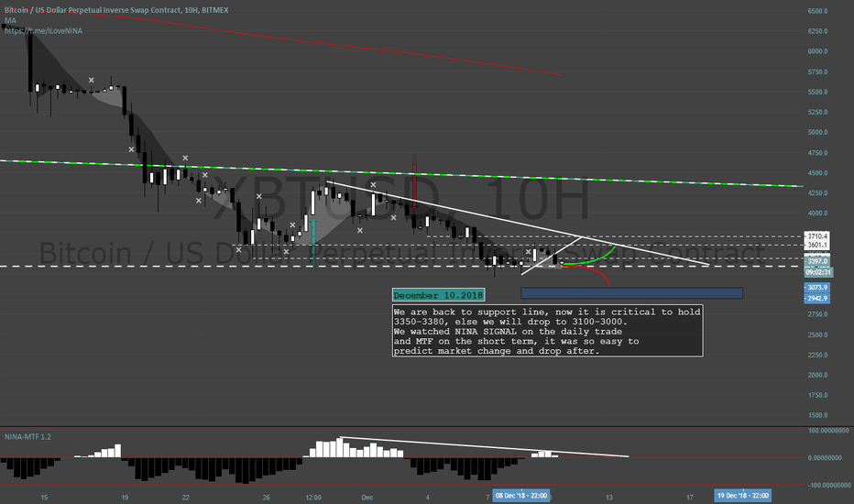Click the 4500.0 price axis label

(x=817, y=172)
